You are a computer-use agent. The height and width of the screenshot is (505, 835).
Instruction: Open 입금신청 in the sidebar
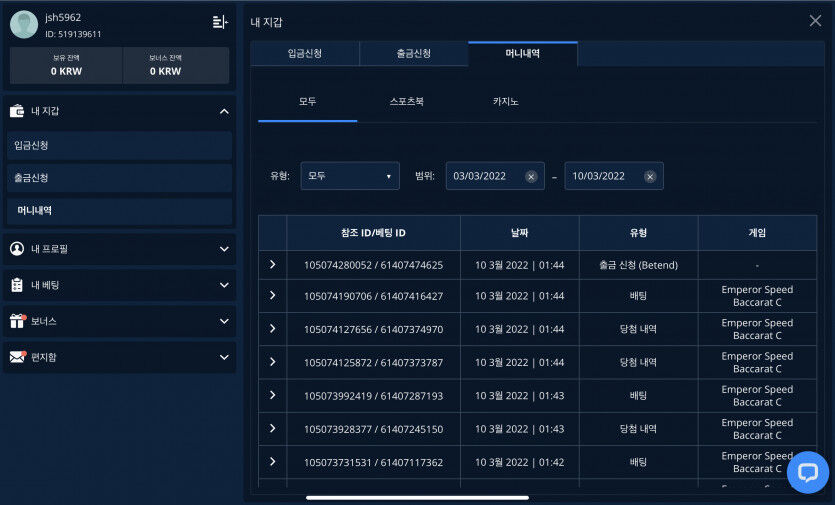pos(120,145)
